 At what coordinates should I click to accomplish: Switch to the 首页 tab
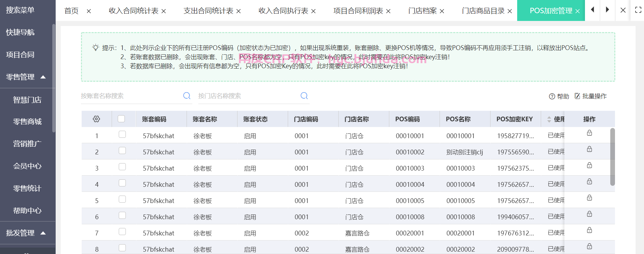coord(72,11)
